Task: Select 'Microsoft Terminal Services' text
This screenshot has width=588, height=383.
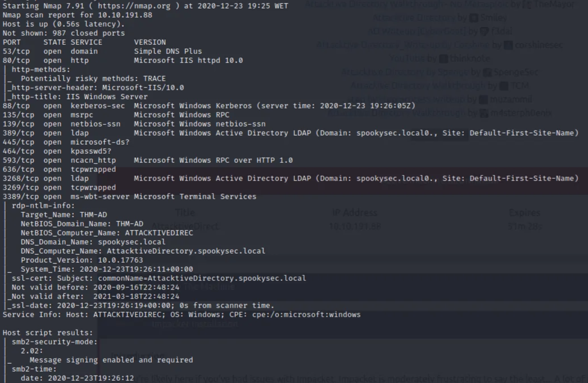Action: point(195,196)
